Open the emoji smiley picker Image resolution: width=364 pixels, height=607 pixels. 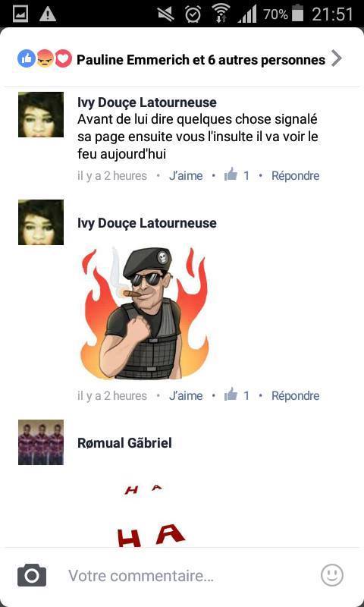[332, 575]
